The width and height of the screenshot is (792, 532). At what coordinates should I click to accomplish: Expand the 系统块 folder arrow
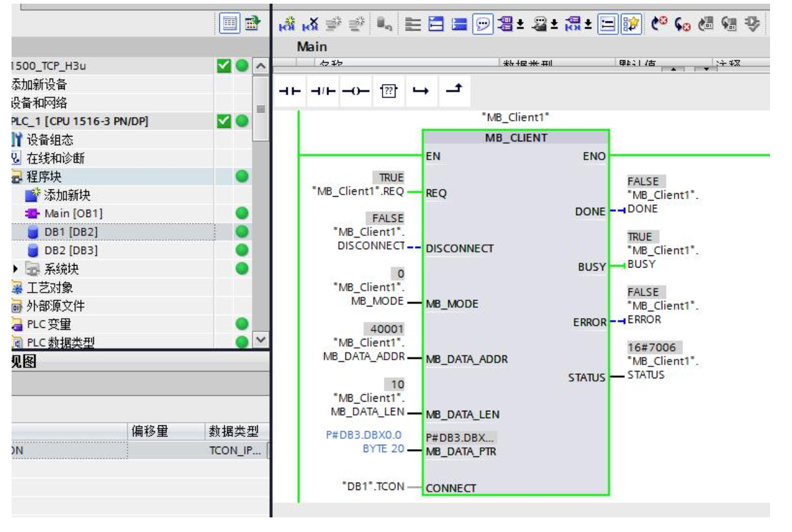coord(14,269)
